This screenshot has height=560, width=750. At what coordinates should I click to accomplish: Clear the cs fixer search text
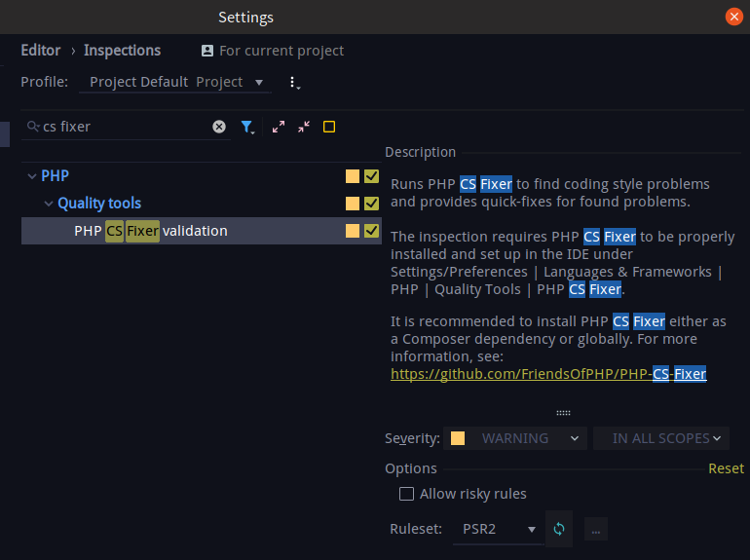(x=219, y=127)
